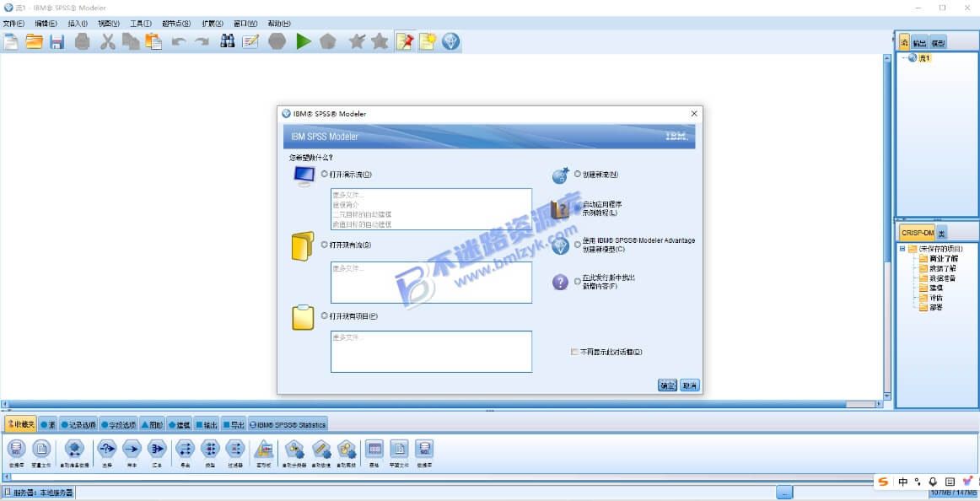Click 二元目标的自动建模 in demo stream list
The height and width of the screenshot is (501, 980).
(x=363, y=214)
